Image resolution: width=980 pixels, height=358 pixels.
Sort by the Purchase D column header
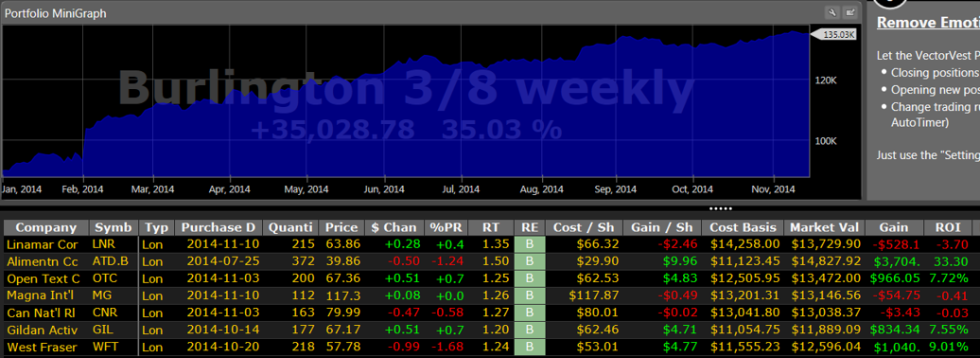tap(219, 228)
